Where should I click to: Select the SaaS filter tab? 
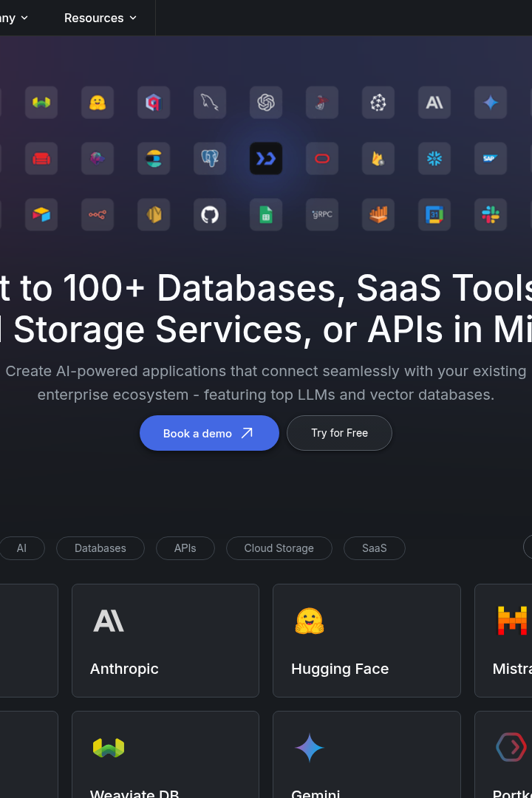point(374,548)
